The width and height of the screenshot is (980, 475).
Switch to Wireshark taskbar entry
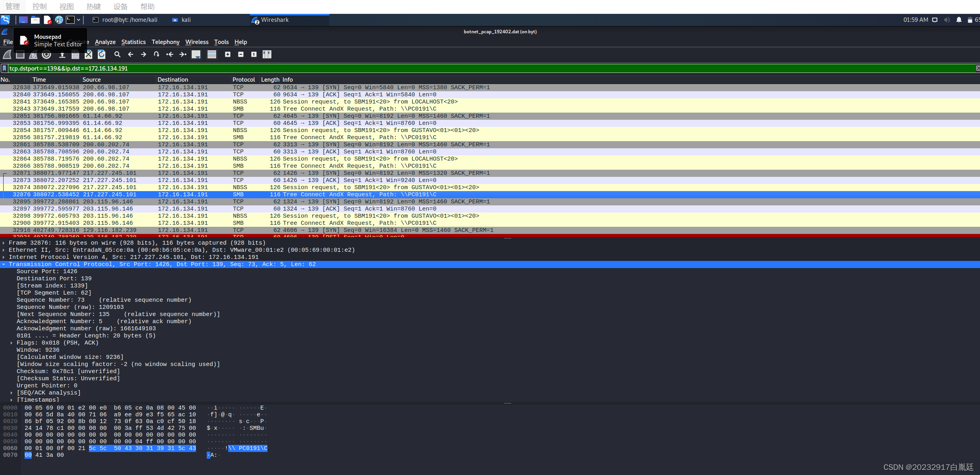click(x=290, y=20)
